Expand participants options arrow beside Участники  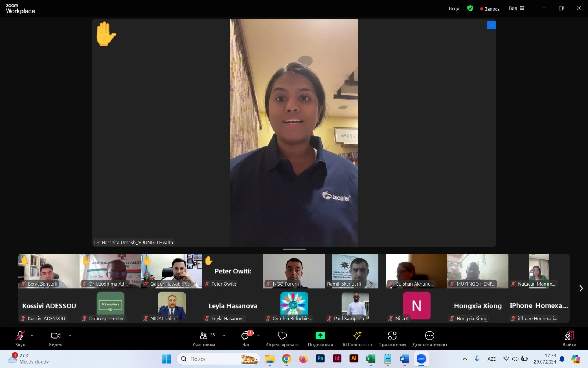224,335
